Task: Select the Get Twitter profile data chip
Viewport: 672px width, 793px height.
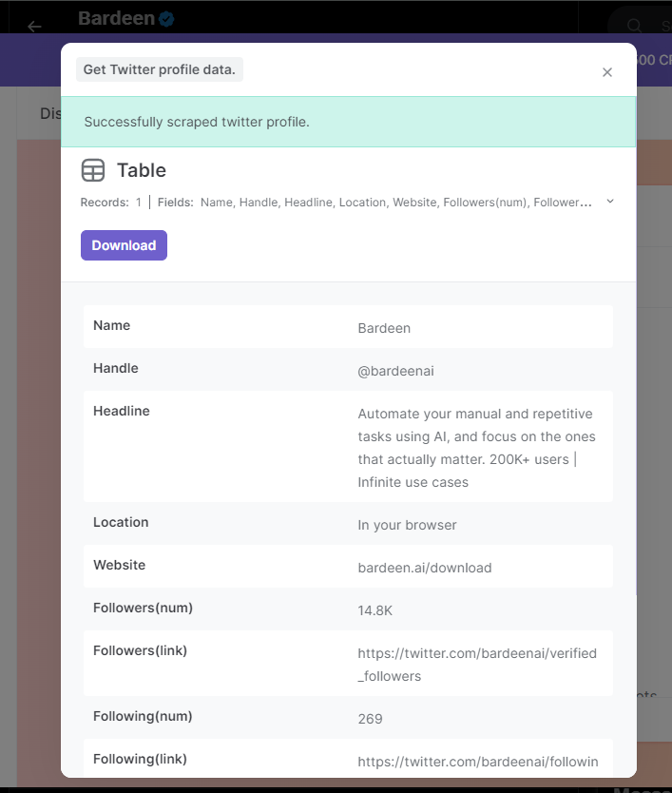Action: pos(159,69)
